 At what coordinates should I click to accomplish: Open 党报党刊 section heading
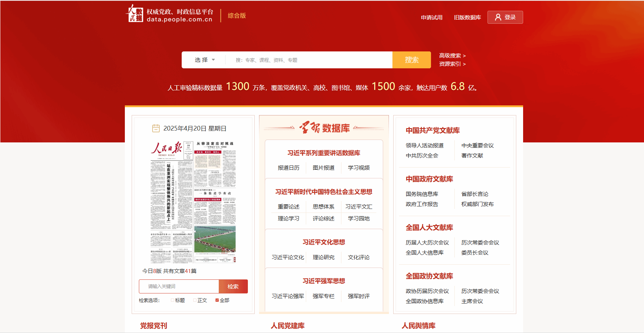click(154, 326)
